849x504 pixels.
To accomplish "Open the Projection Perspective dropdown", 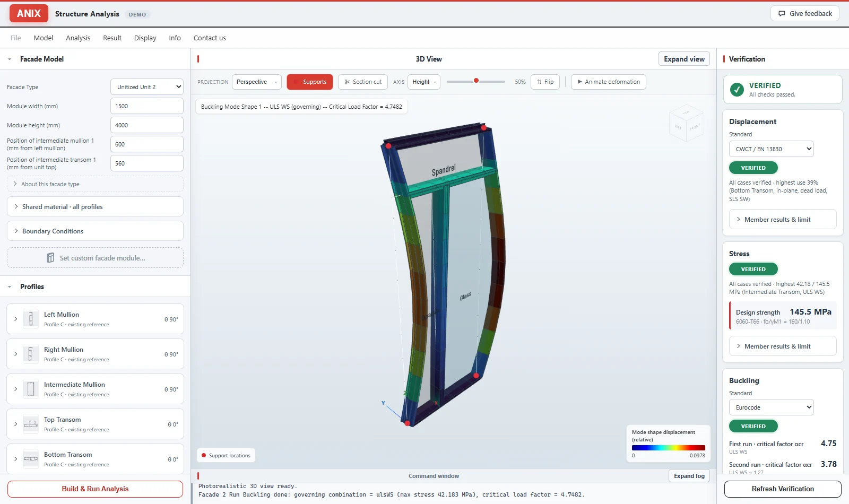I will tap(257, 82).
